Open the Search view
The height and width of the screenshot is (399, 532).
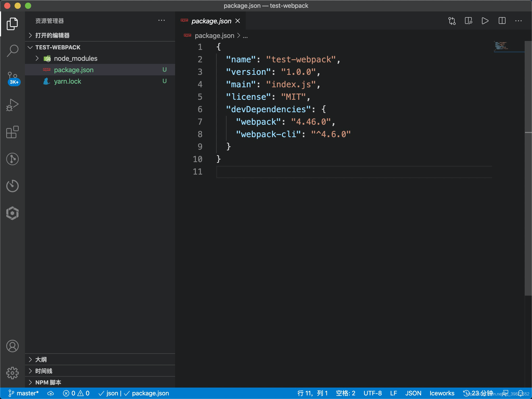click(12, 51)
